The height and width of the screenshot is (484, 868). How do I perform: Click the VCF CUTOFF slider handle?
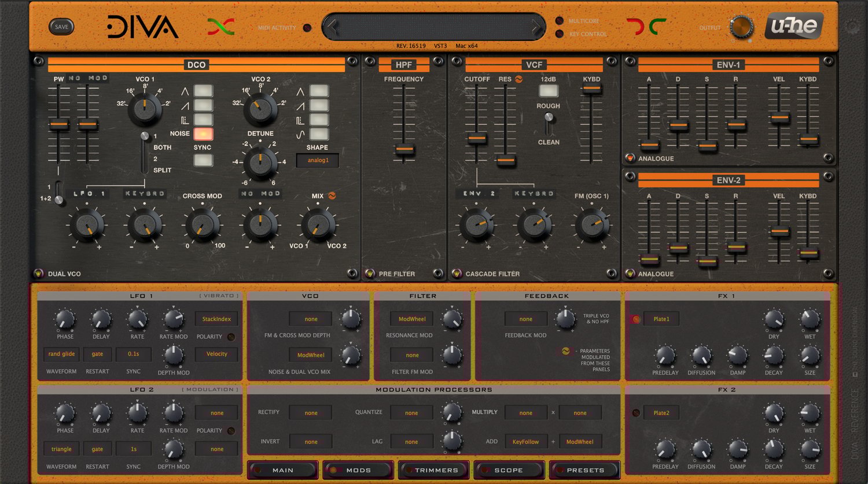click(x=477, y=139)
